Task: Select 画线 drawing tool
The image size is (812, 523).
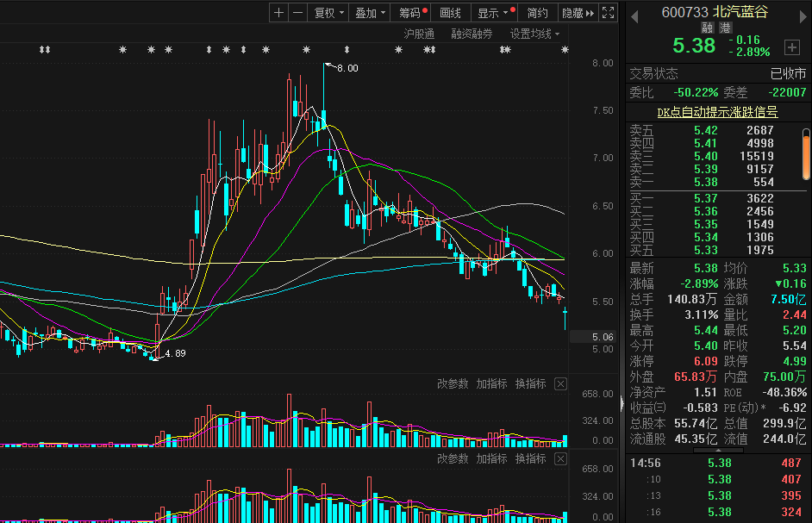Action: (x=450, y=13)
